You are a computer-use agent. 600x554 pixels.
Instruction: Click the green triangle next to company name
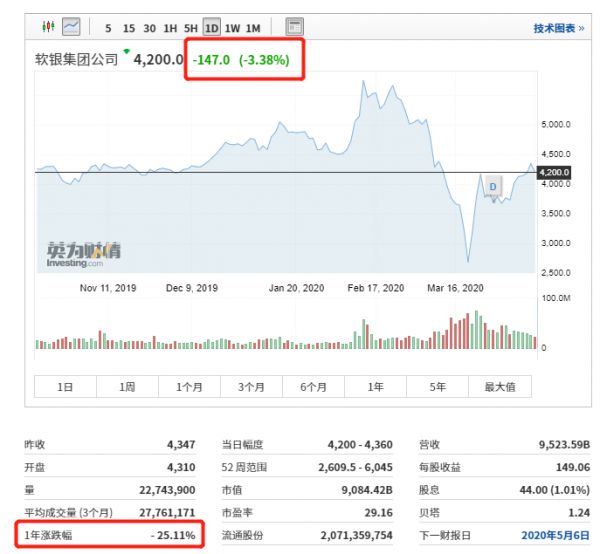[x=127, y=51]
